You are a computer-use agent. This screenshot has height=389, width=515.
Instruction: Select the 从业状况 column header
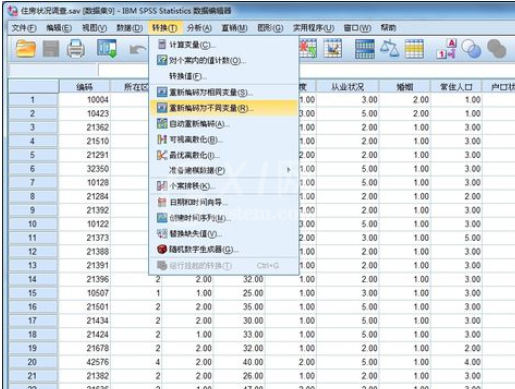[x=348, y=87]
